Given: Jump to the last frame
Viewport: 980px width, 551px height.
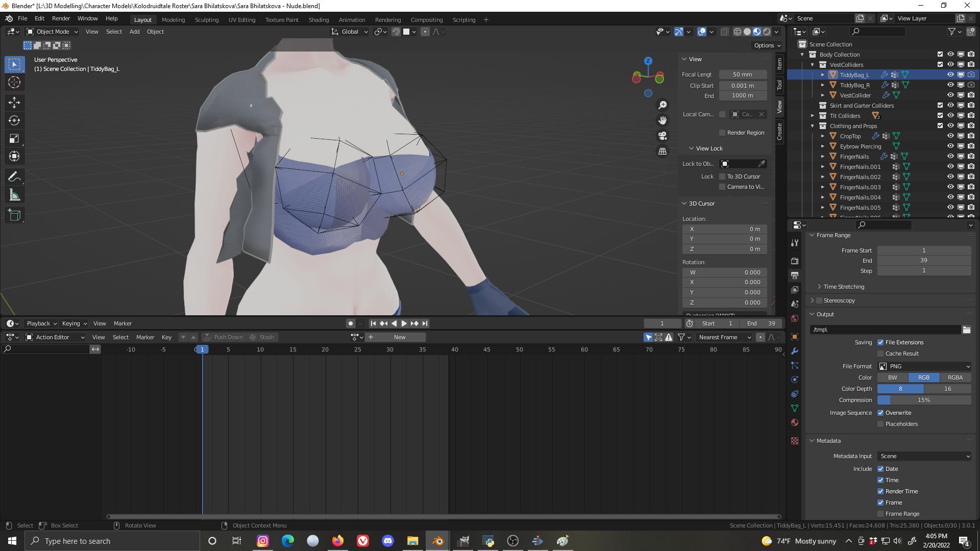Looking at the screenshot, I should 425,323.
